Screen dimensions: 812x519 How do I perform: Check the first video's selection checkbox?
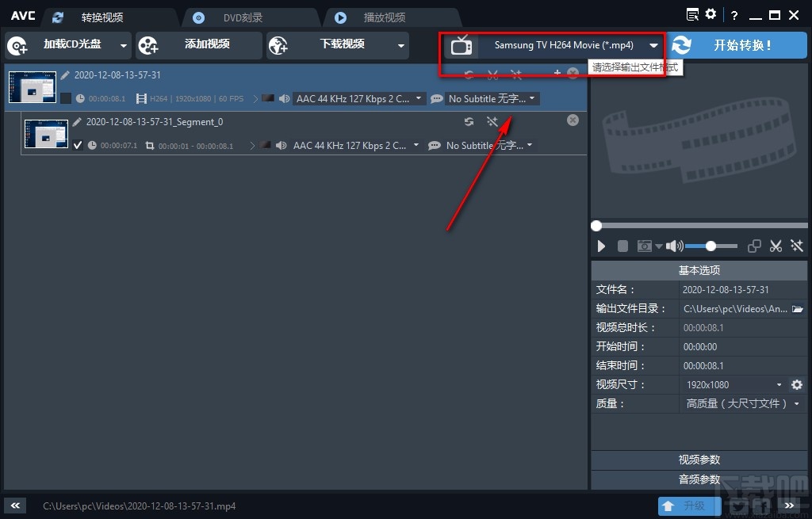67,98
